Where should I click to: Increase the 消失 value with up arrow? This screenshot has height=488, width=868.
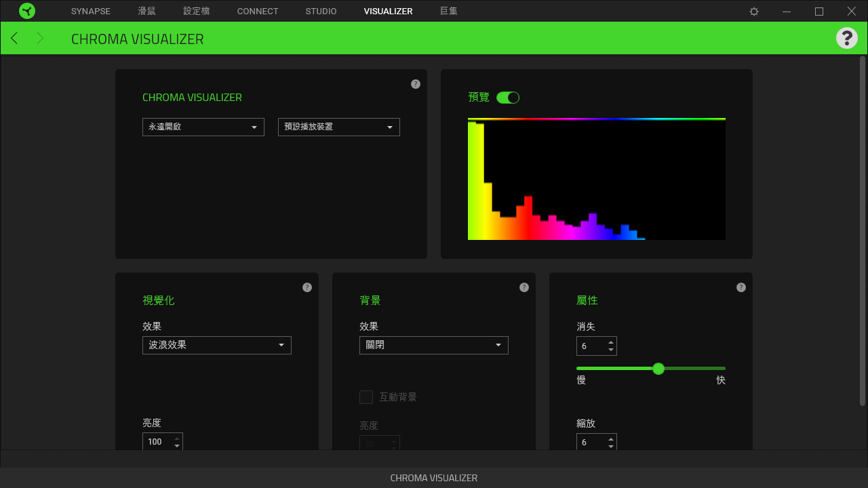pos(611,342)
